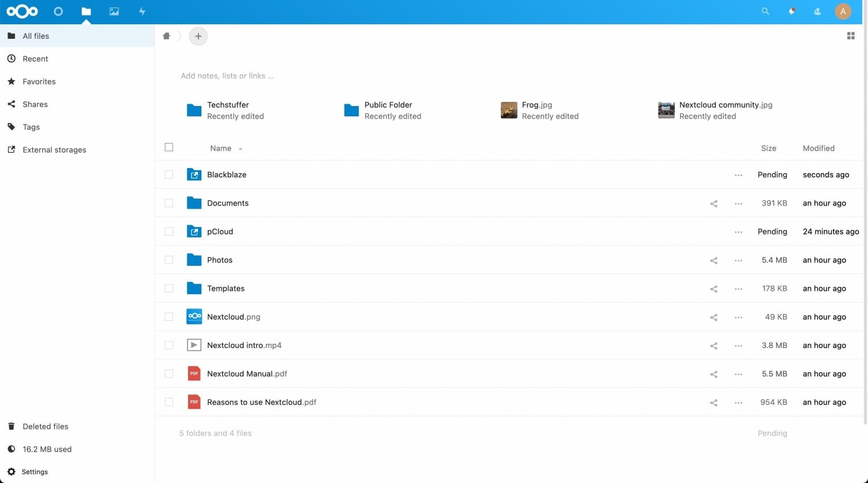Sort by the Name column header
Screen dimensions: 868x483
[x=226, y=148]
